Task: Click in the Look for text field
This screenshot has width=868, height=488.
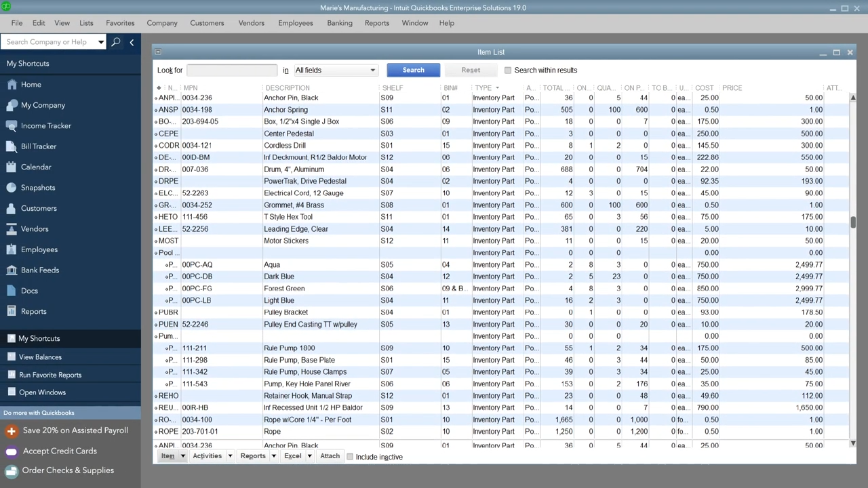Action: tap(231, 70)
